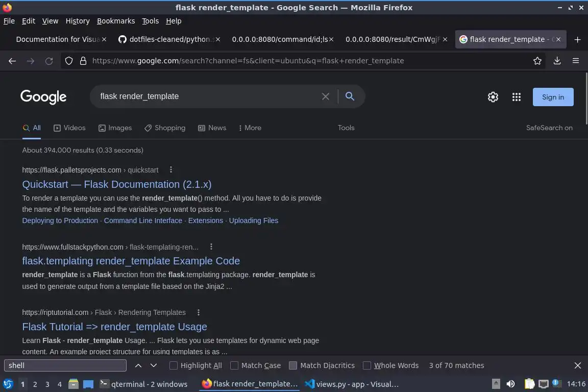This screenshot has height=392, width=588.
Task: Jump to next find match
Action: point(153,365)
